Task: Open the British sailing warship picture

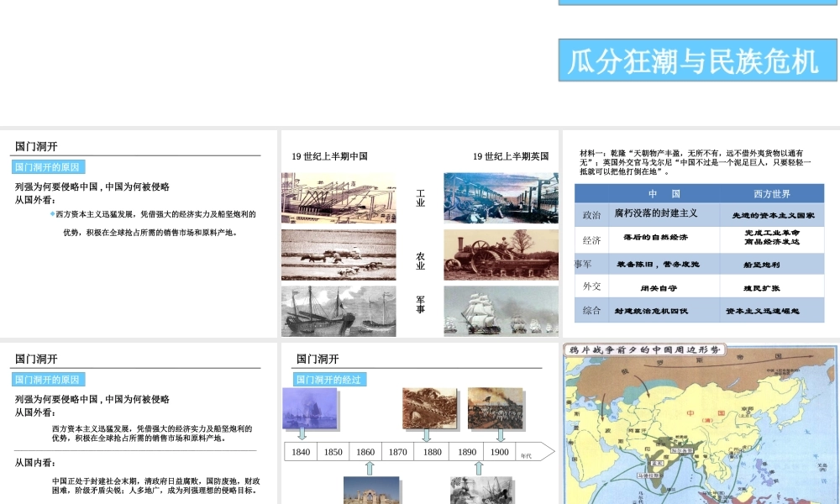Action: pyautogui.click(x=501, y=311)
